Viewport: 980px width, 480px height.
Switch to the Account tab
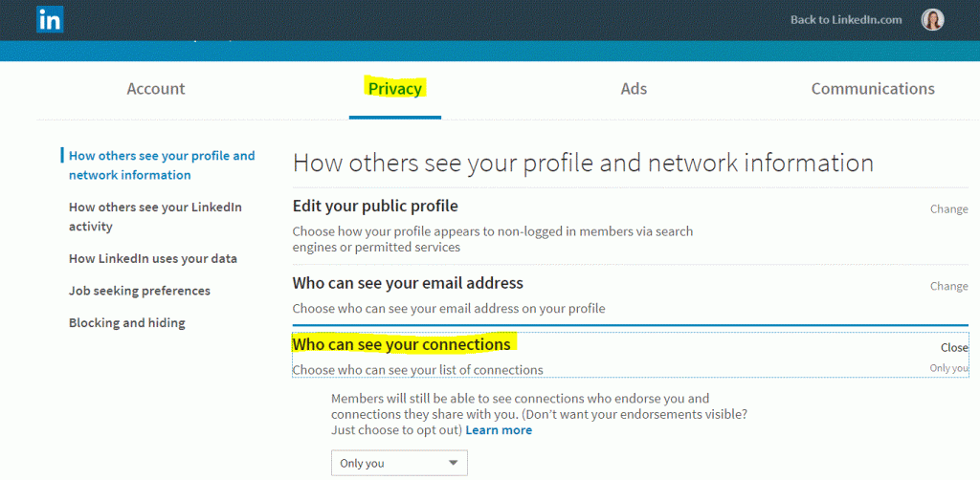click(156, 89)
